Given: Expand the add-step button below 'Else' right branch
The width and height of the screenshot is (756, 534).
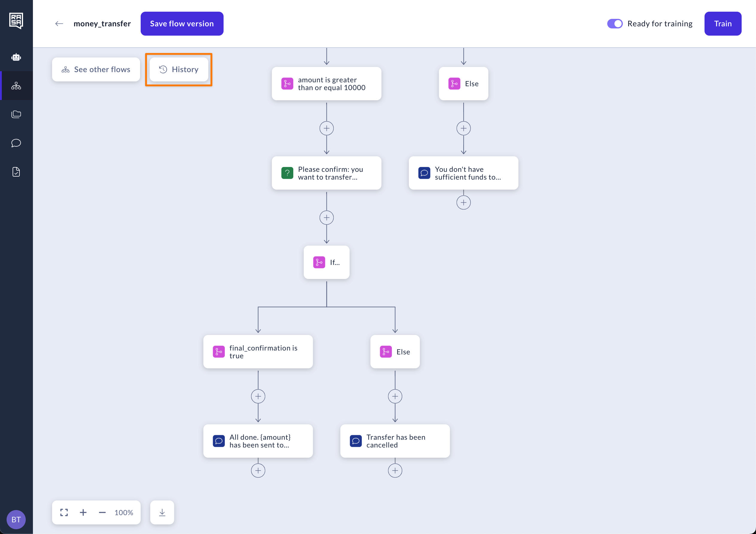Looking at the screenshot, I should tap(395, 396).
